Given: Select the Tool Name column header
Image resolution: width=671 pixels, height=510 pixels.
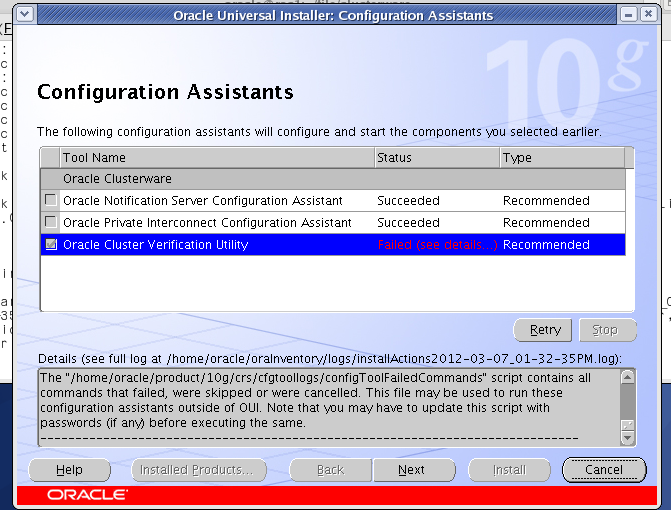Looking at the screenshot, I should [217, 157].
